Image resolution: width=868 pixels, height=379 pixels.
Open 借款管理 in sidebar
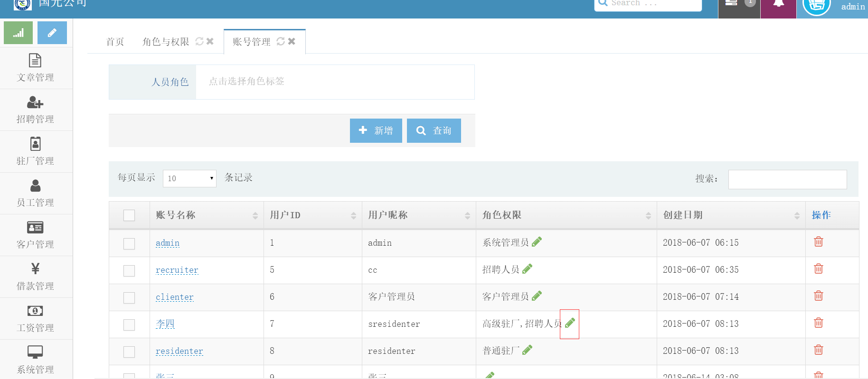[x=36, y=277]
